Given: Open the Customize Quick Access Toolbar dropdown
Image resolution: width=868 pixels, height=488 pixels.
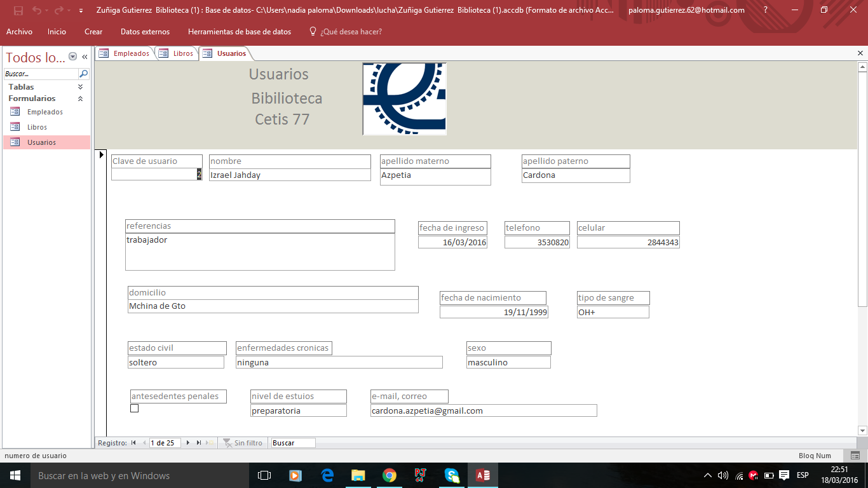Looking at the screenshot, I should [81, 11].
